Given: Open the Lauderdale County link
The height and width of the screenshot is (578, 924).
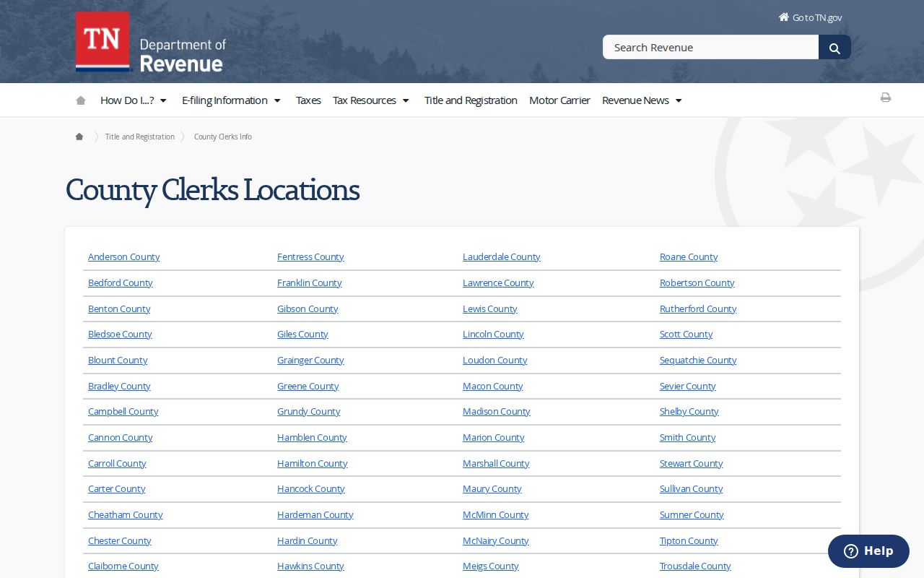Looking at the screenshot, I should click(x=502, y=257).
